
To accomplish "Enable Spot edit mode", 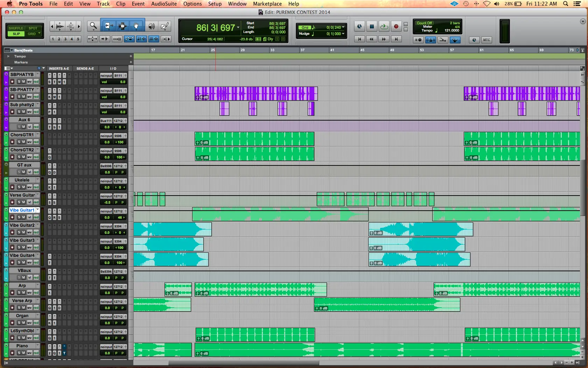I will tap(33, 28).
